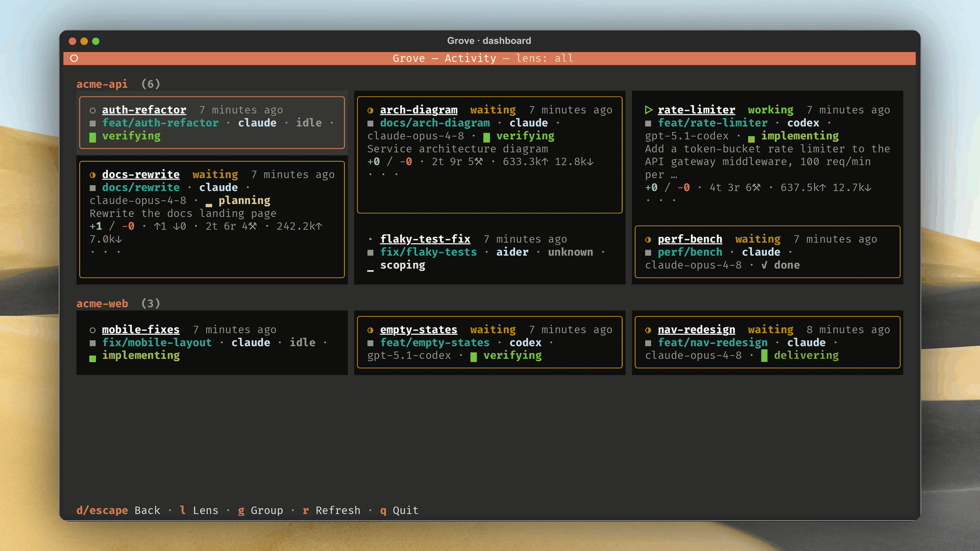Select the feat/nav-redesign branch name
Image resolution: width=980 pixels, height=551 pixels.
[713, 343]
